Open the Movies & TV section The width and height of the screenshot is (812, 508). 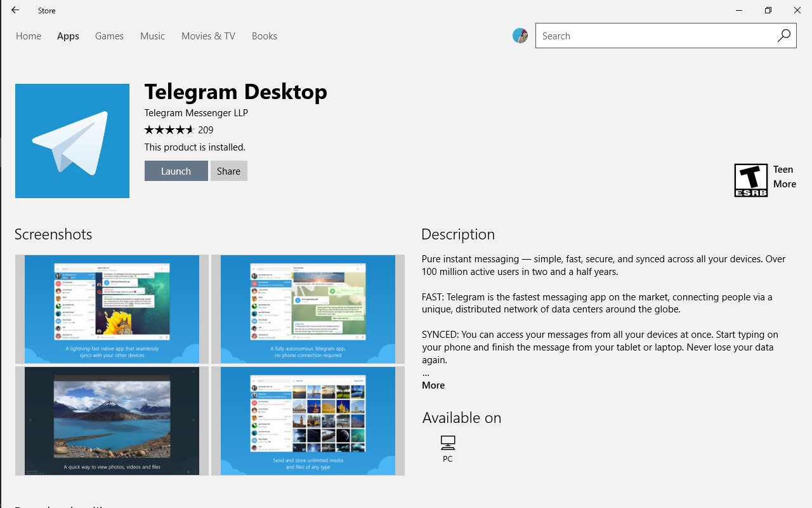(208, 36)
